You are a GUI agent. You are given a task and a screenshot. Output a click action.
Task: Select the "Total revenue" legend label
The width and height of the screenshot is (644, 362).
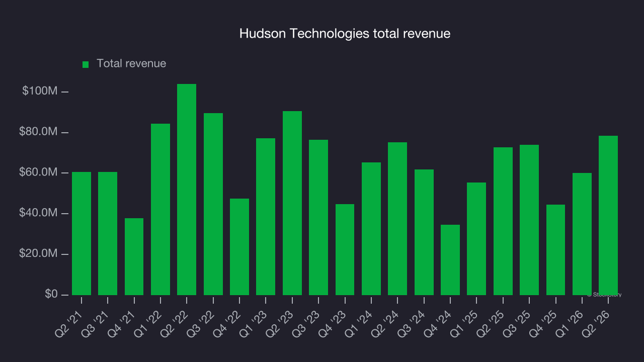coord(131,64)
